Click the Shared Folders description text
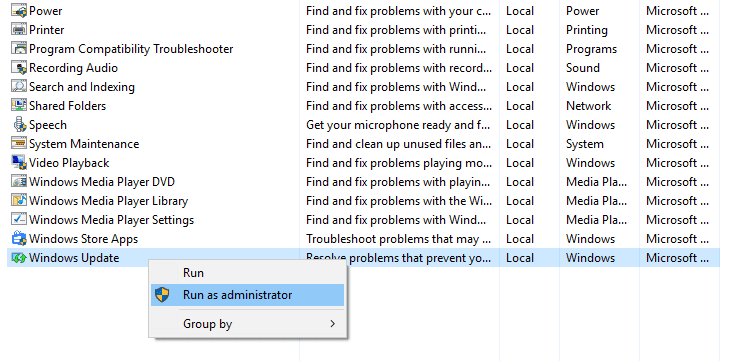 click(399, 106)
